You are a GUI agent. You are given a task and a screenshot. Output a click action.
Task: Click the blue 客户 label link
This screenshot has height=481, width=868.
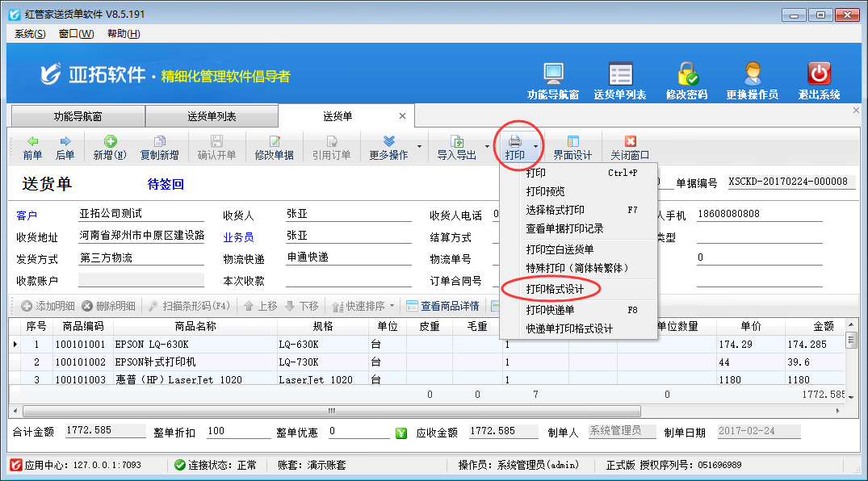(27, 215)
